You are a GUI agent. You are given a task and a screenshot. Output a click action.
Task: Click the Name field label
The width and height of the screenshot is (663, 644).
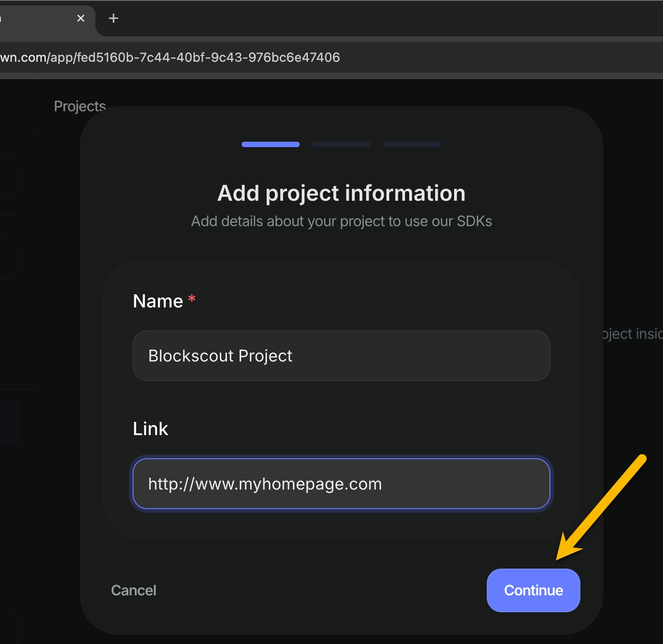(x=158, y=301)
